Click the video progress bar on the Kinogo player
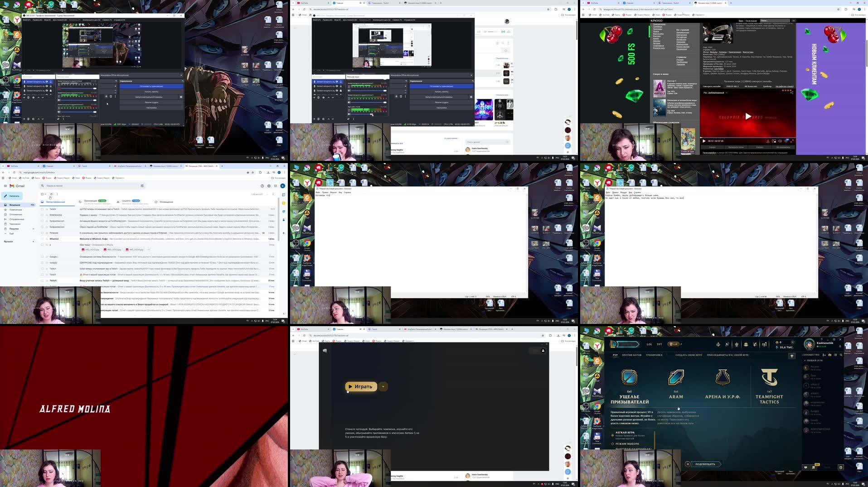 [748, 137]
